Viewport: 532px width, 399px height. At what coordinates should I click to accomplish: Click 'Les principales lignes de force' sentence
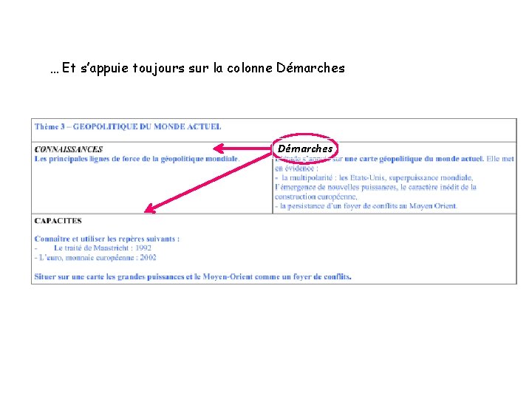click(x=137, y=159)
